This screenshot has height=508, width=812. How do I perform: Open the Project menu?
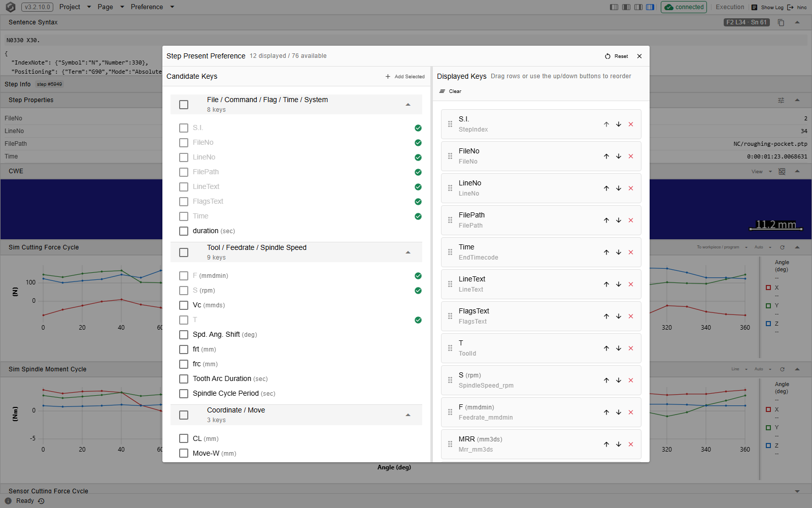(75, 7)
